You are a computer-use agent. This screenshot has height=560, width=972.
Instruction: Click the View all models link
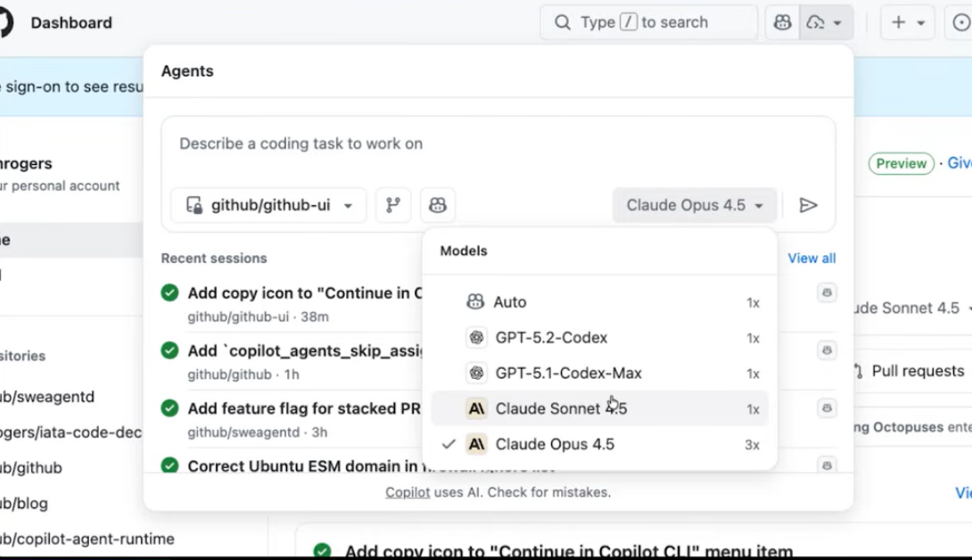click(x=811, y=258)
